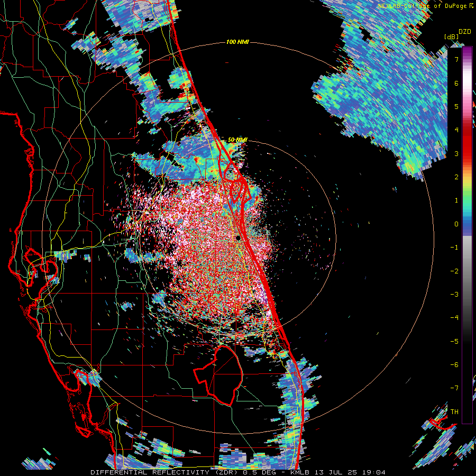
Task: Click the "-2" value on the dB scale
Action: pos(454,271)
